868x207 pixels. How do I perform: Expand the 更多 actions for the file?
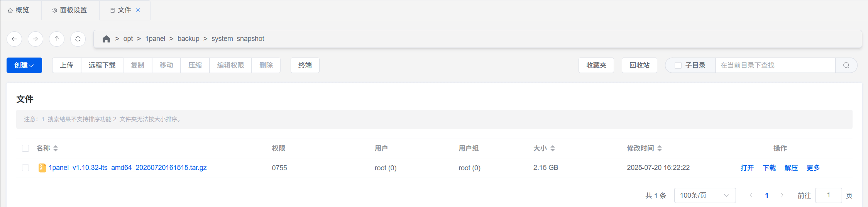coord(813,168)
